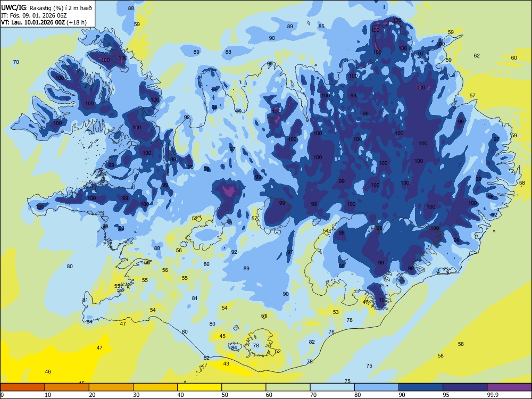Click the map value '76' in the southeast
Screen dimensions: 532x399
click(x=331, y=332)
